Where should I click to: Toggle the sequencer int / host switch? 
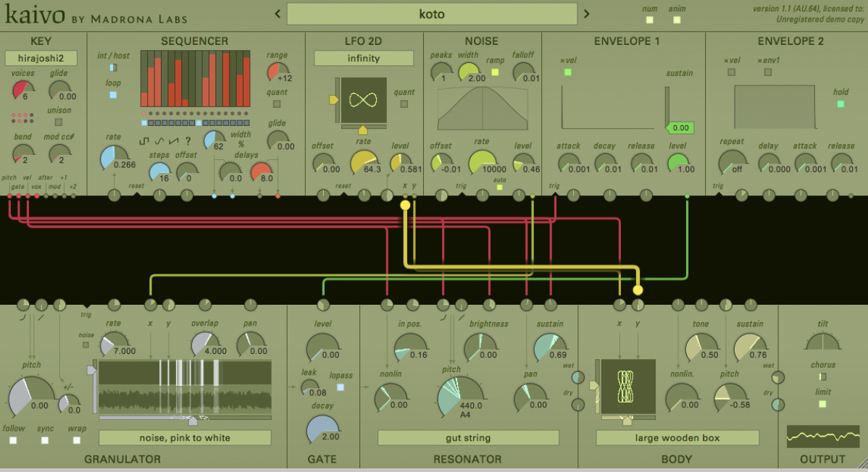point(113,67)
